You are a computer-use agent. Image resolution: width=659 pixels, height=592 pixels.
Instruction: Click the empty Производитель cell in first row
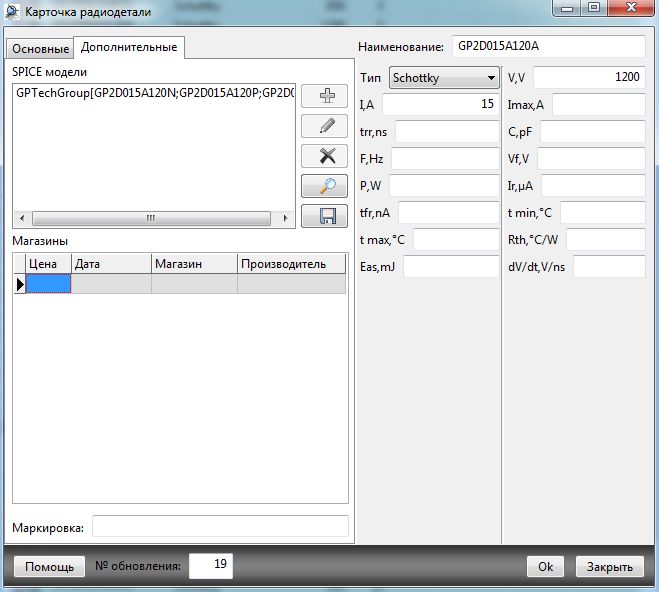click(x=291, y=284)
